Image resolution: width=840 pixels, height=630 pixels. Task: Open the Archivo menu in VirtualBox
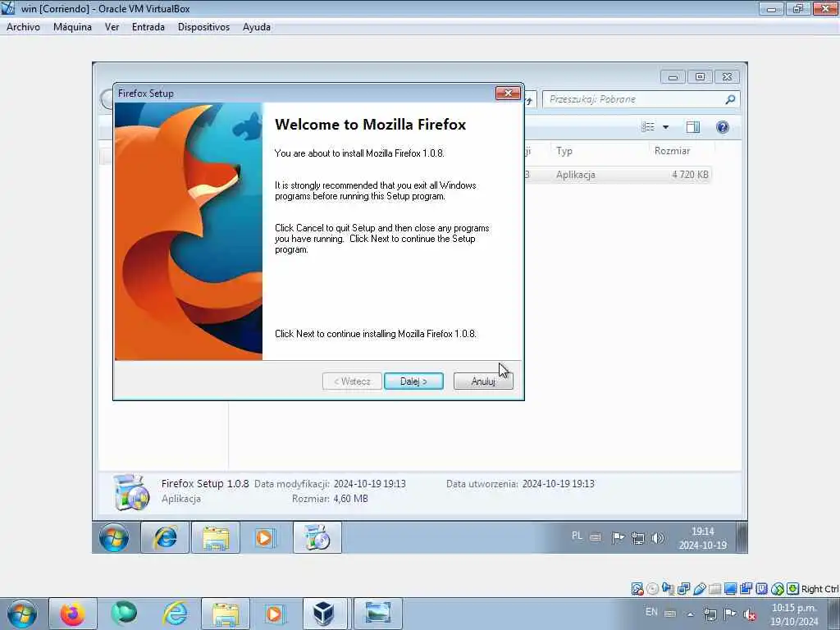click(23, 27)
